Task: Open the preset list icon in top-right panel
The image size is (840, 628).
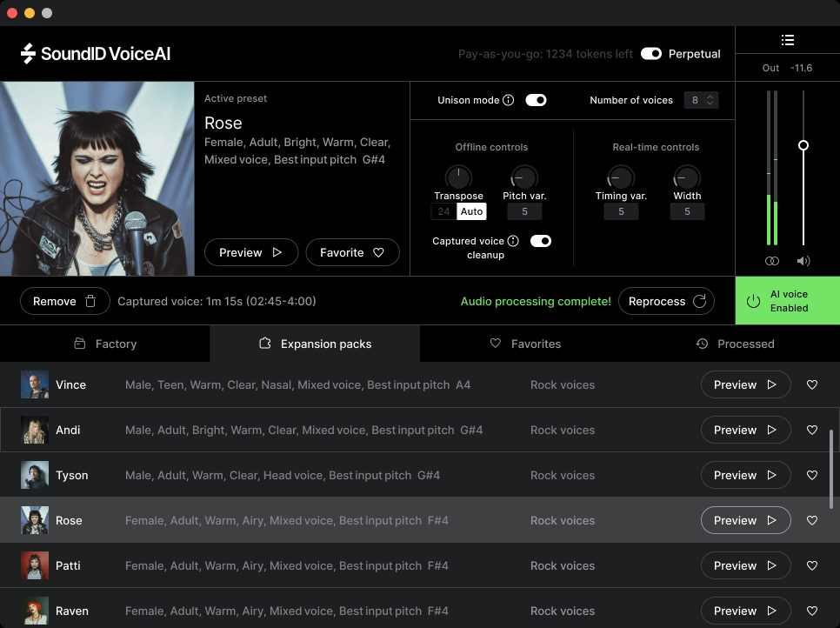Action: click(787, 39)
